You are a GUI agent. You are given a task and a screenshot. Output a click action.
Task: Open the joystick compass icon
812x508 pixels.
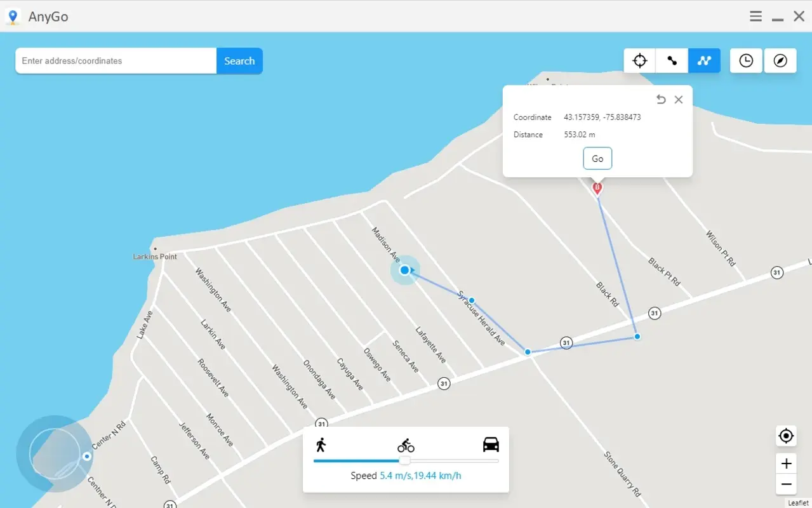[780, 60]
